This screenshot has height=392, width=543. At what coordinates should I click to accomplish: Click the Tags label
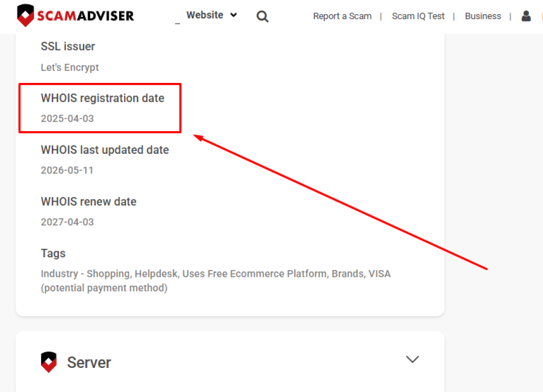tap(53, 253)
